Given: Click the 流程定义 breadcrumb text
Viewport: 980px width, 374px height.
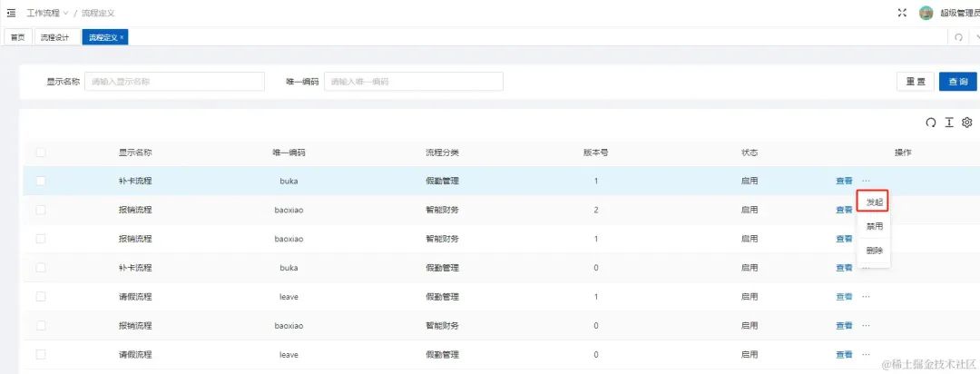Looking at the screenshot, I should click(98, 13).
